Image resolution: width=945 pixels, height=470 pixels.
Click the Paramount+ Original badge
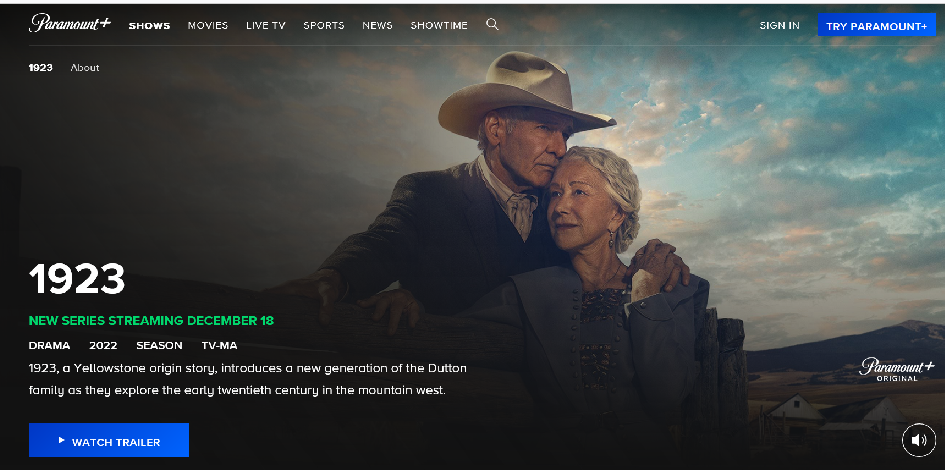pyautogui.click(x=897, y=369)
